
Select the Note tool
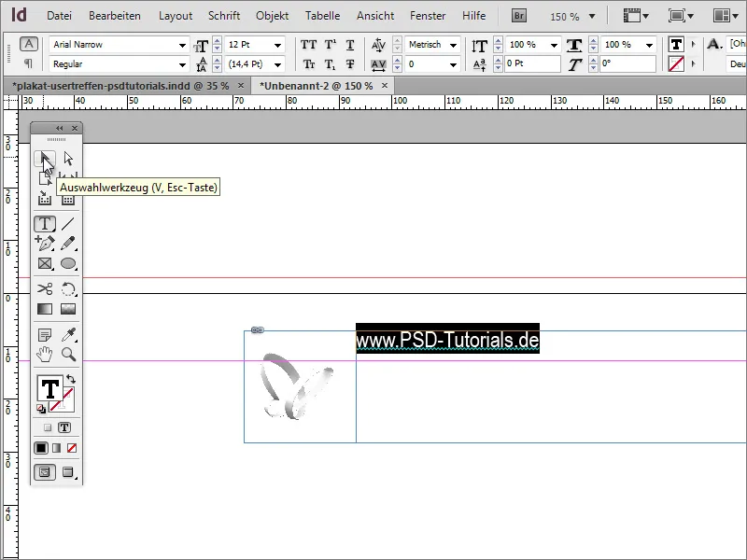point(45,335)
